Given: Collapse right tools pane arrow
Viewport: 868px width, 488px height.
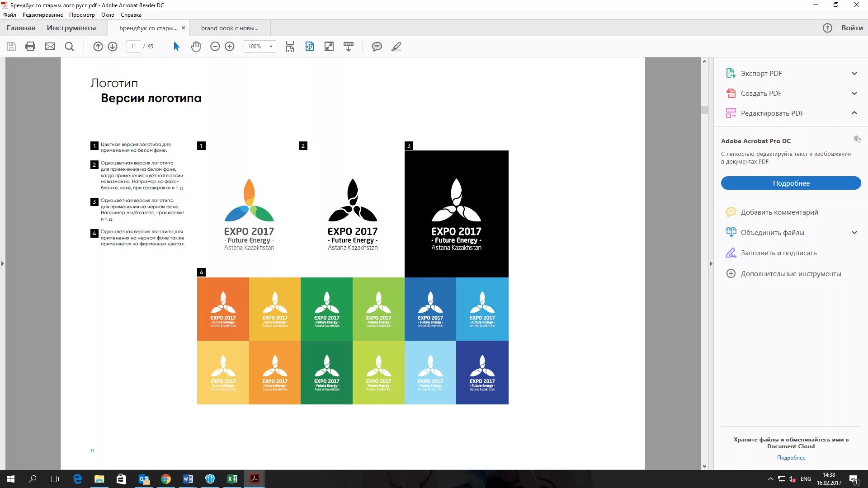Looking at the screenshot, I should (711, 263).
